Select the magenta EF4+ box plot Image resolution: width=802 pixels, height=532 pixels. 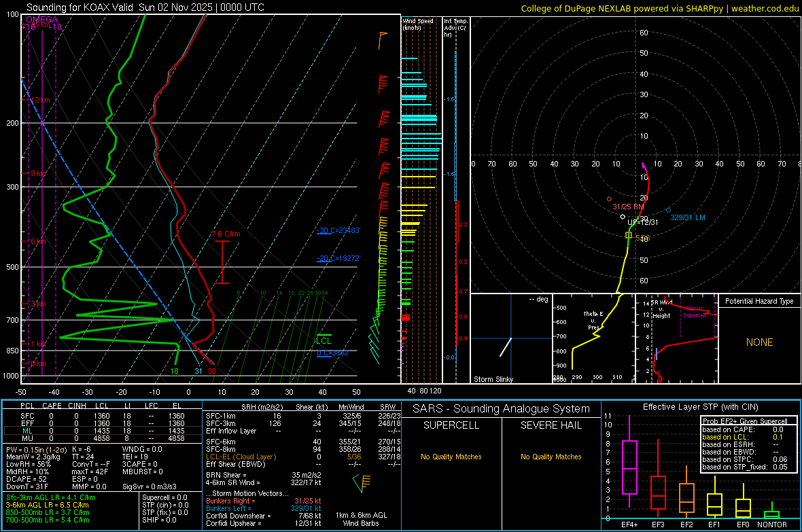(629, 462)
